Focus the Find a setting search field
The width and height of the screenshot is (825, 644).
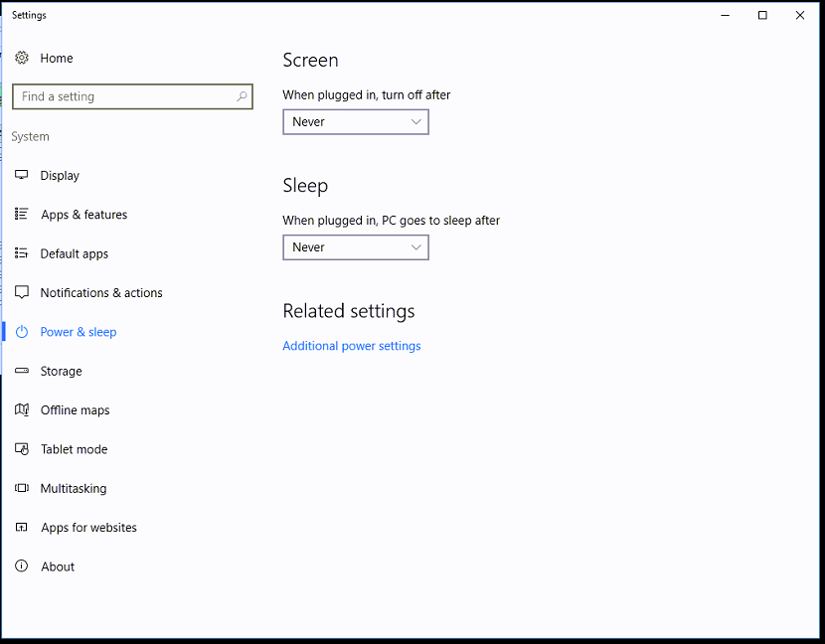pos(124,96)
